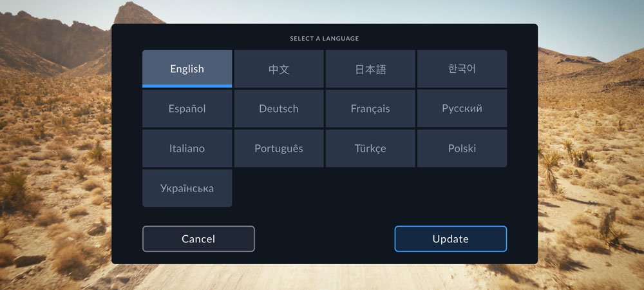Image resolution: width=644 pixels, height=290 pixels.
Task: Select the 日本語 language tile
Action: (370, 68)
